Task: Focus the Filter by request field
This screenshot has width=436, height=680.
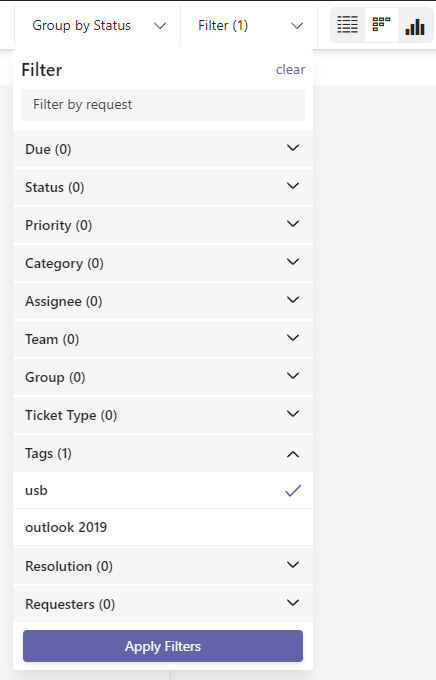Action: coord(163,105)
